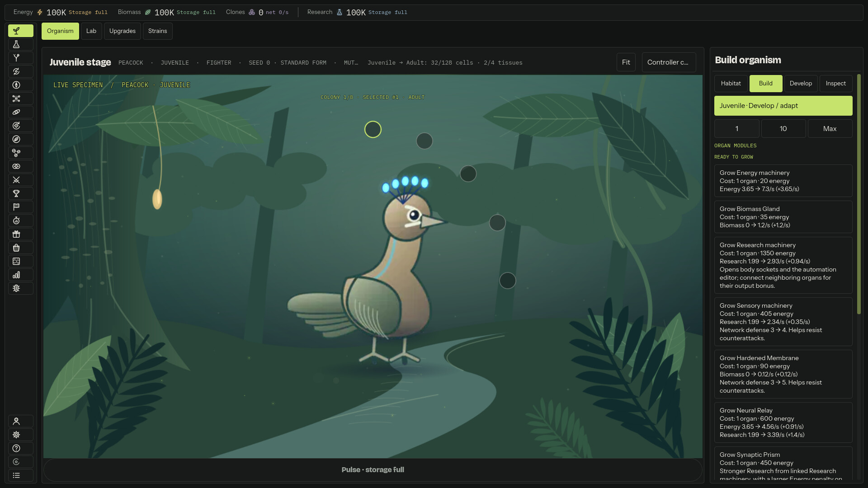Switch to the Lab tab
868x488 pixels.
click(x=91, y=31)
